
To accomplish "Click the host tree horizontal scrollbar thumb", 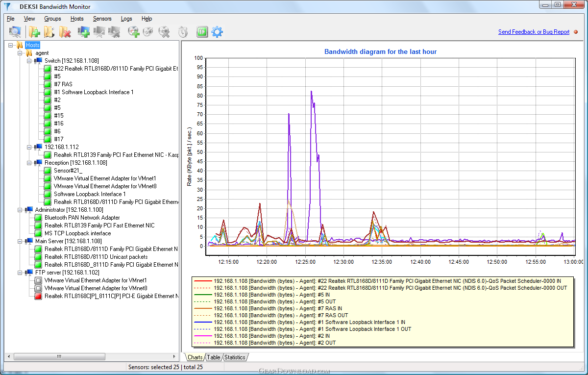I will point(60,356).
